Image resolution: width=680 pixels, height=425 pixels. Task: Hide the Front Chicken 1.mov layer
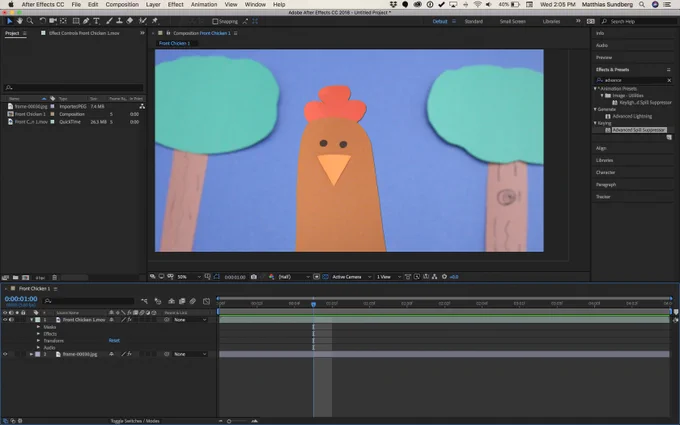[x=5, y=320]
